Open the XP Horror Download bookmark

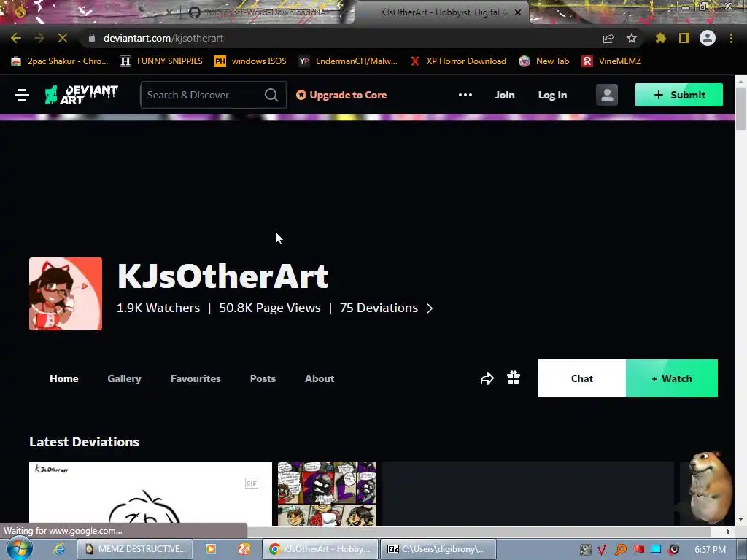coord(458,61)
